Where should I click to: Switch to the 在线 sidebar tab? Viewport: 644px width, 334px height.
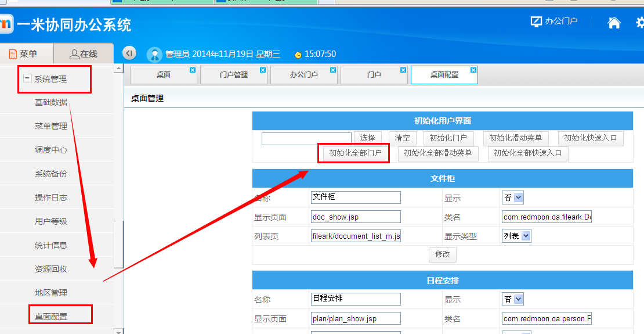[84, 54]
